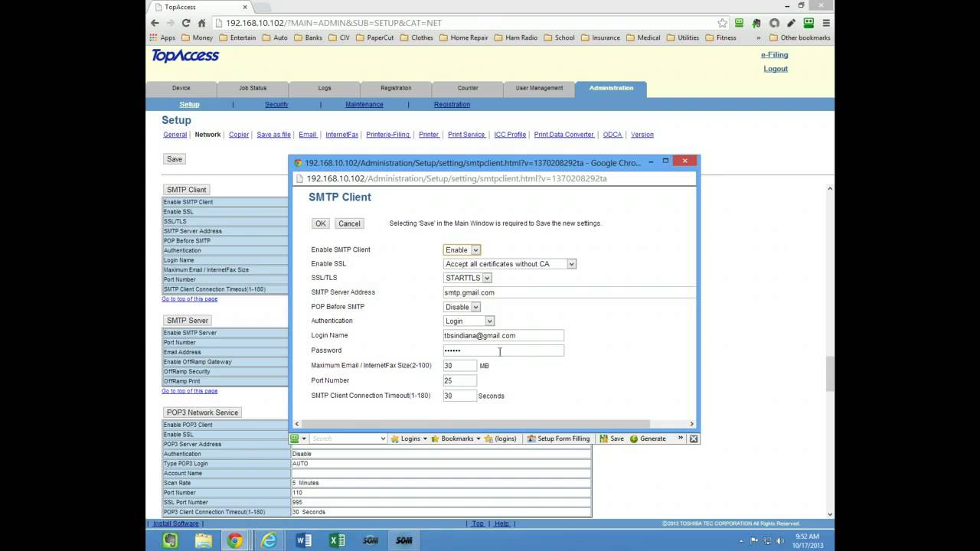Open the Authentication Login dropdown

(469, 321)
